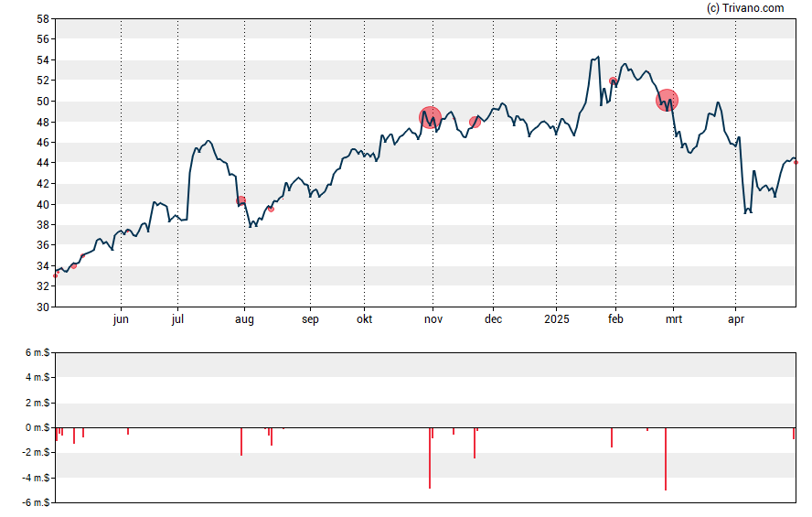This screenshot has height=517, width=812.
Task: Click the 'sep' x-axis label
Action: tap(310, 319)
